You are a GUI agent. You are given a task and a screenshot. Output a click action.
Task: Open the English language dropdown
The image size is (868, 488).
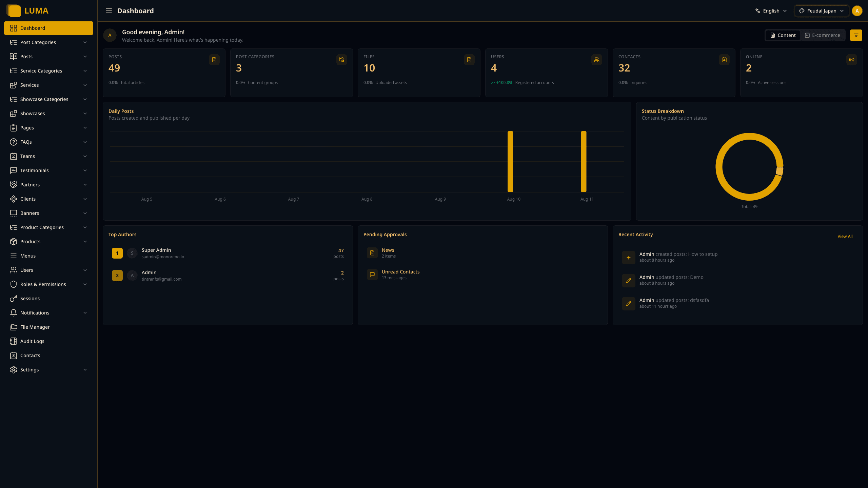771,11
